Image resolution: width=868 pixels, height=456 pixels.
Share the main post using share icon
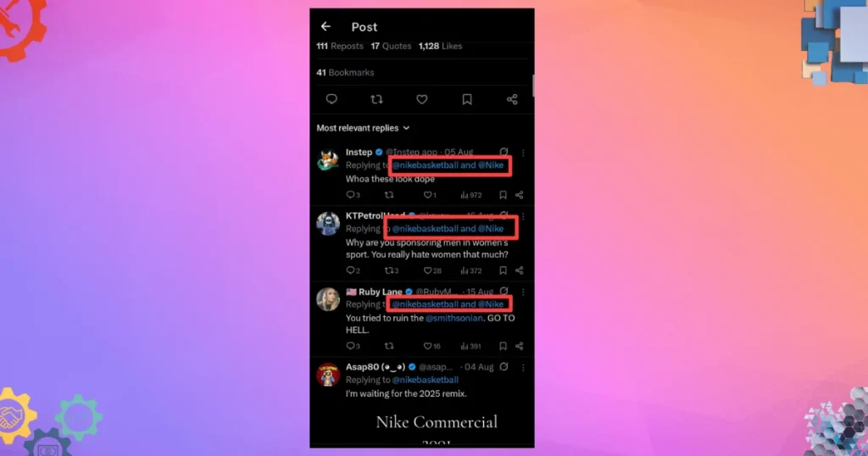[x=512, y=99]
